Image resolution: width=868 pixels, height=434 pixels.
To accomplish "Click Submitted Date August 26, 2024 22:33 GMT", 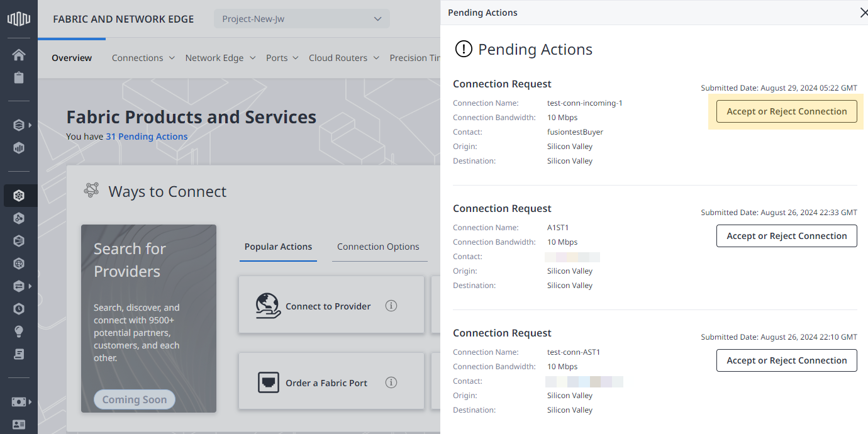I will point(779,213).
